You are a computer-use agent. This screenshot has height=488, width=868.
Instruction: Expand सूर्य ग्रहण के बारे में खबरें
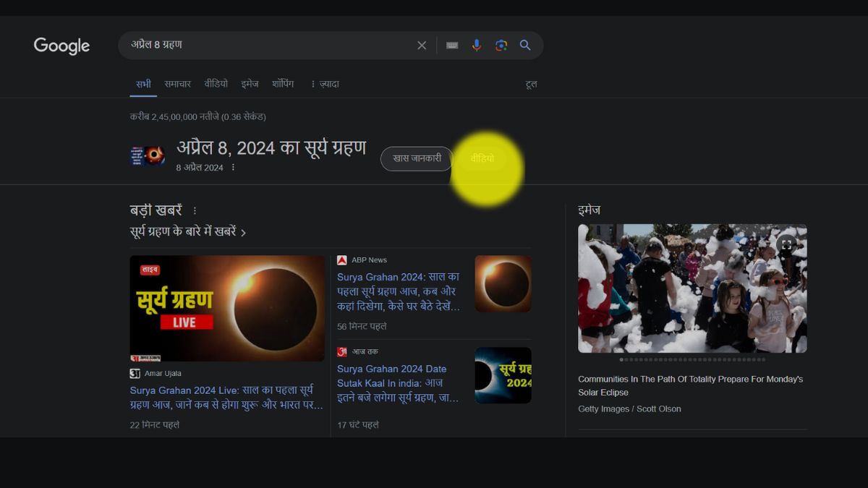(x=188, y=232)
